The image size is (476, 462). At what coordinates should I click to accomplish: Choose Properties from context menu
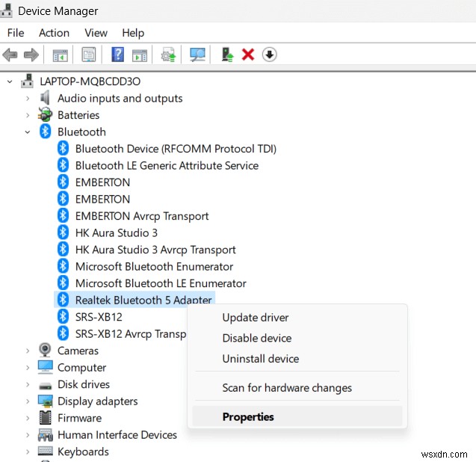tap(297, 416)
